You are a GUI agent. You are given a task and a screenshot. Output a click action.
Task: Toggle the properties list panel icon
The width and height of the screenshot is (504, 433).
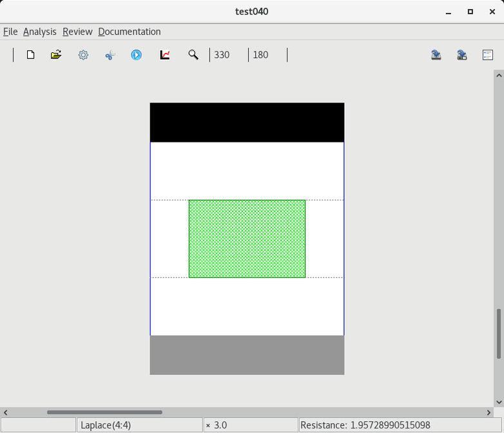pos(488,55)
